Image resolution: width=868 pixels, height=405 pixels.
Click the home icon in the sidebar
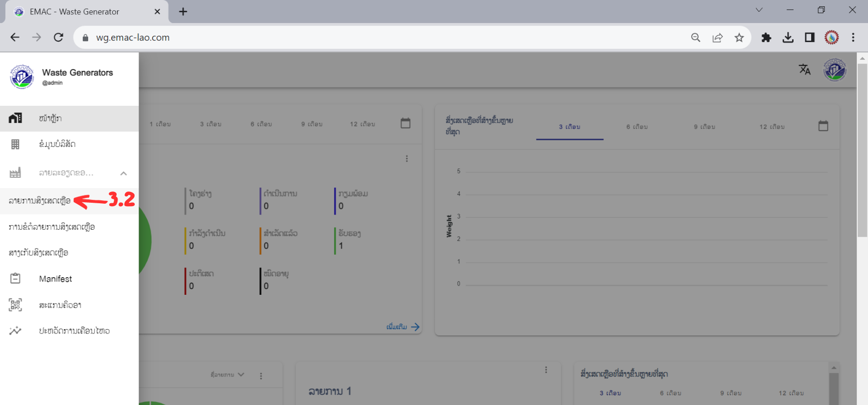point(16,118)
